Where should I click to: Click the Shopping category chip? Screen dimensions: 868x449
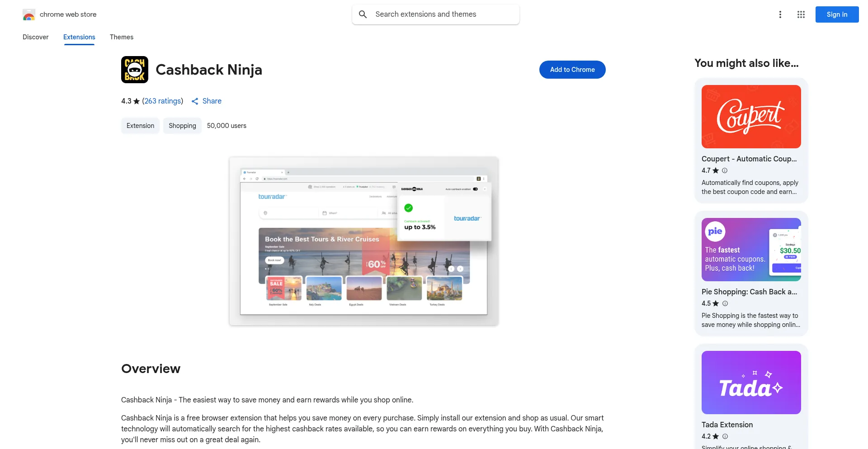point(182,126)
